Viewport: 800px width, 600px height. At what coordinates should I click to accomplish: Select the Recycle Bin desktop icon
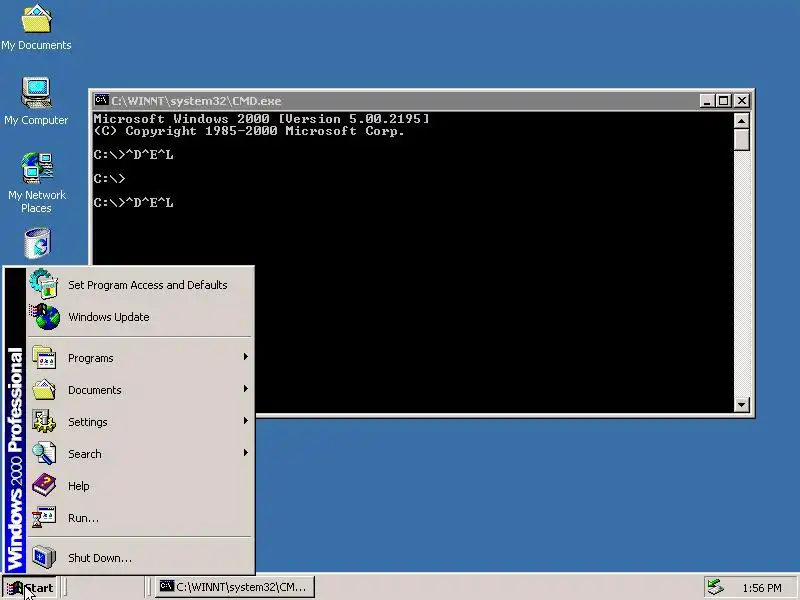(38, 244)
